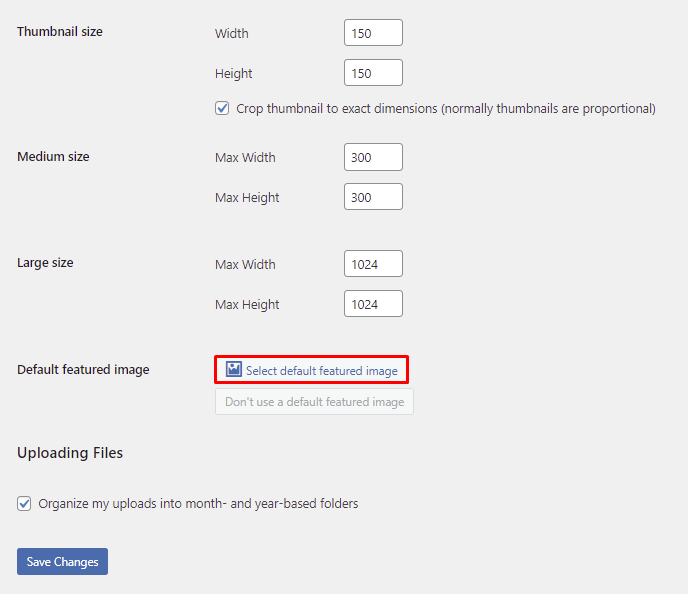Click the Medium size Max Width label

pos(245,157)
